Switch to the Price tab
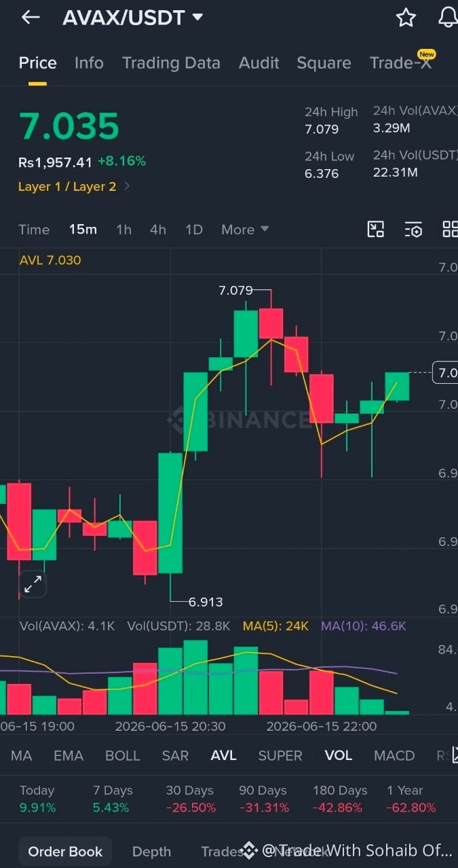This screenshot has width=458, height=868. [37, 63]
